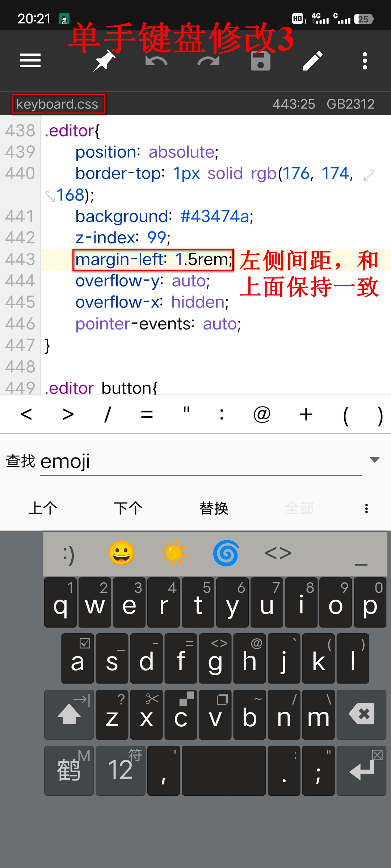Tap 下个 to find next match

click(x=128, y=509)
